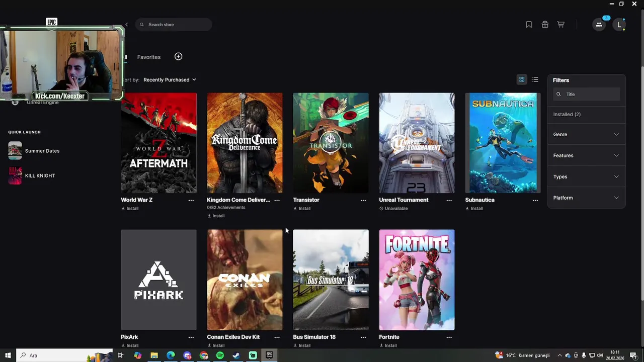This screenshot has height=362, width=644.
Task: Expand the Platform filter
Action: [x=586, y=198]
